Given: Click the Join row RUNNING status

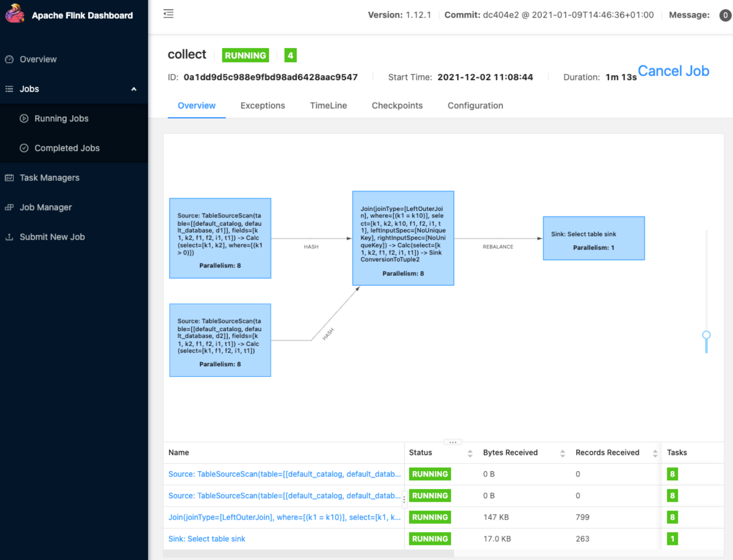Looking at the screenshot, I should pos(430,517).
